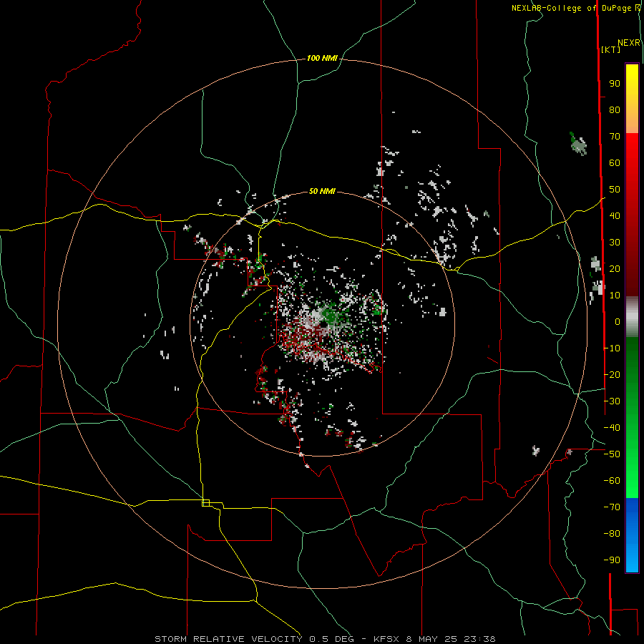Pick the -30 scale label
This screenshot has width=644, height=644.
(612, 401)
